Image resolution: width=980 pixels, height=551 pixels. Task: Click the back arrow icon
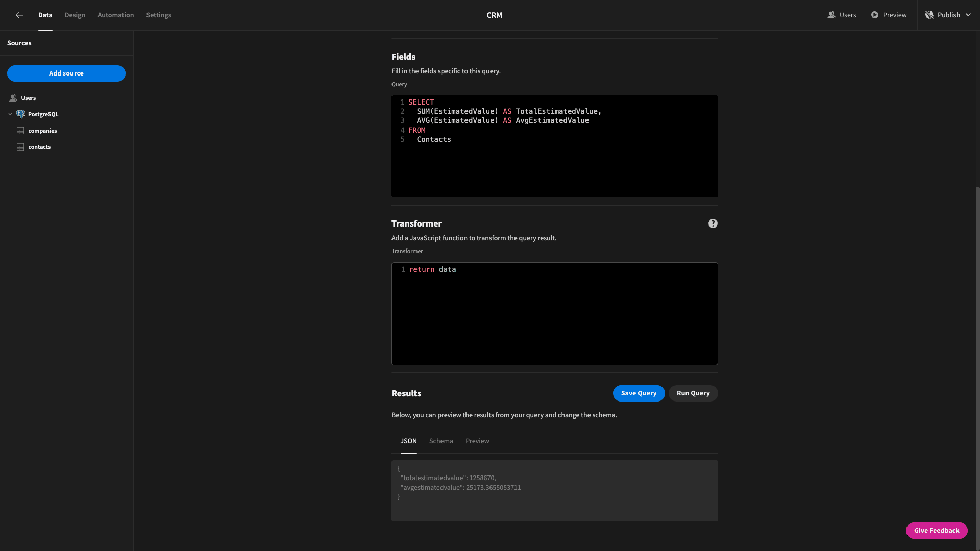click(x=19, y=15)
